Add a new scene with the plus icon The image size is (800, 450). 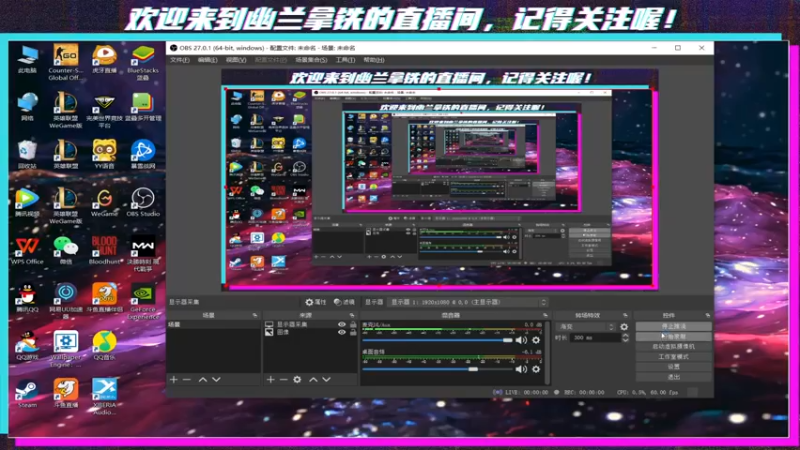coord(173,380)
